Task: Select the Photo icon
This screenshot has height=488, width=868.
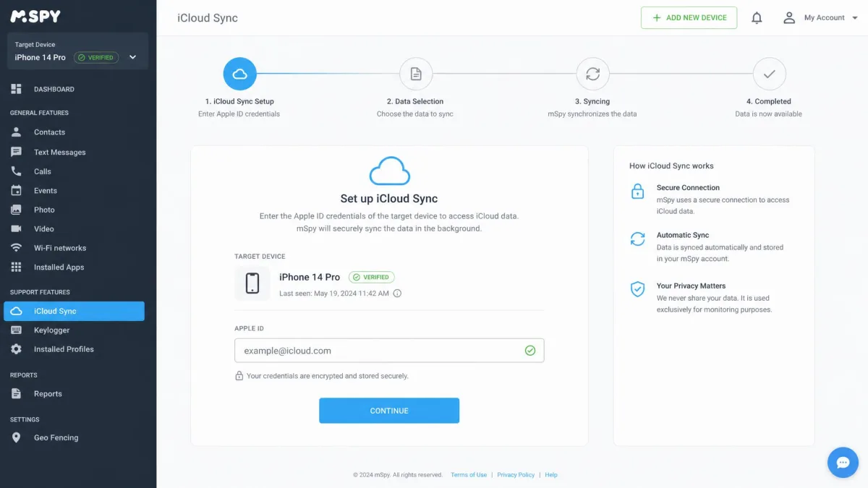Action: pos(16,210)
